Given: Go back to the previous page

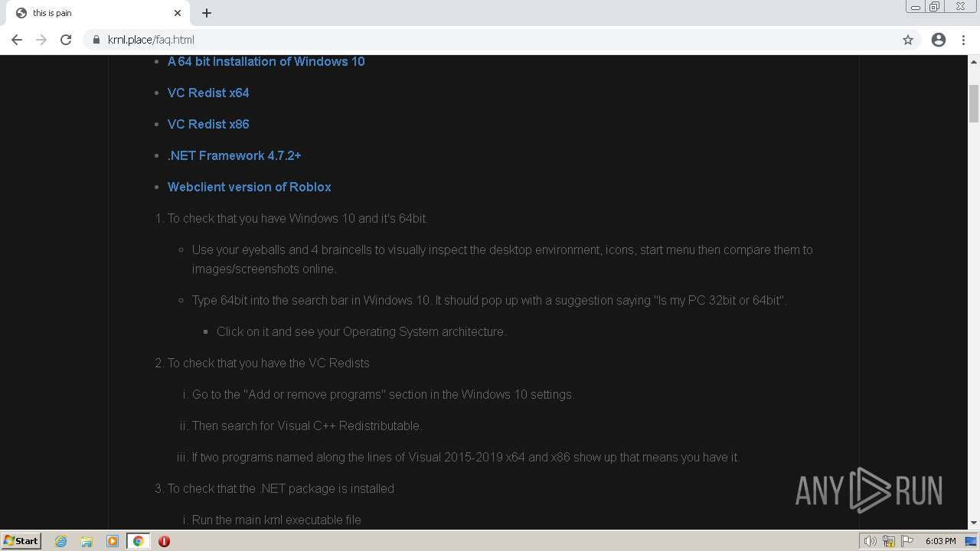Looking at the screenshot, I should pyautogui.click(x=17, y=40).
